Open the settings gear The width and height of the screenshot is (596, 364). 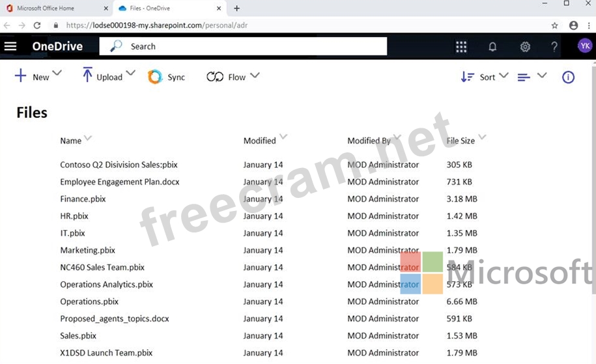525,47
